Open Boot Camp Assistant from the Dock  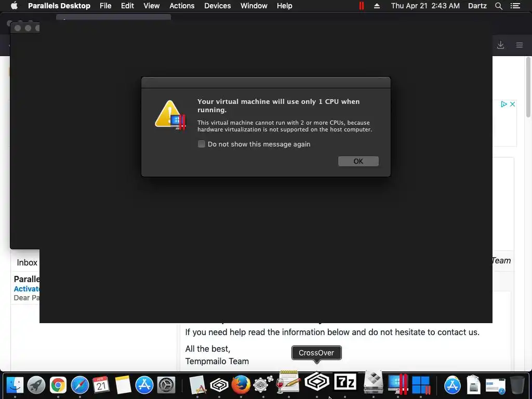373,383
